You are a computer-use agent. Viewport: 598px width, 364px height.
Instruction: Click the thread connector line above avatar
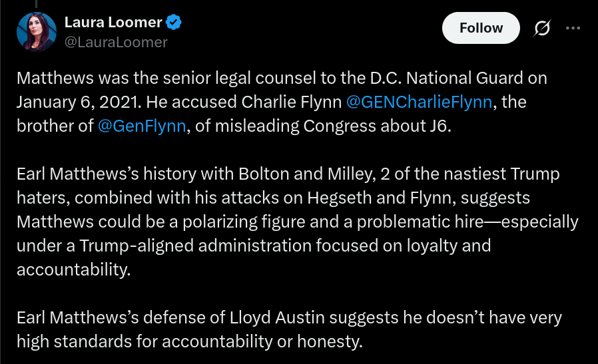coord(36,4)
